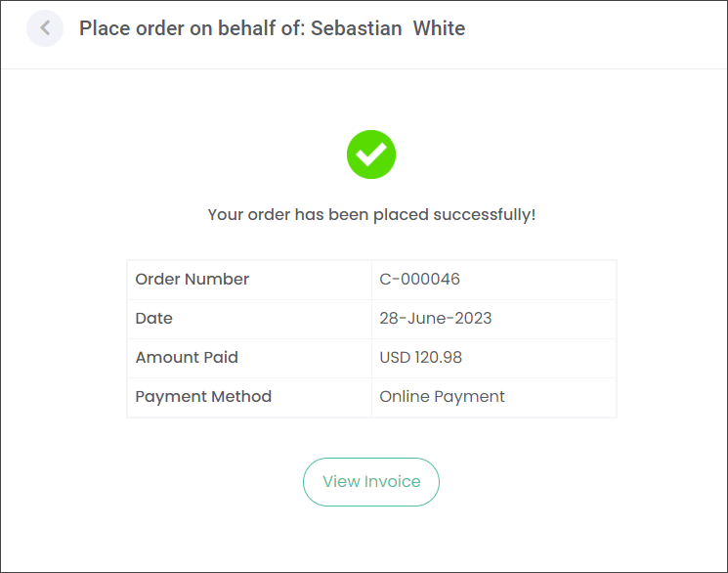Viewport: 728px width, 573px height.
Task: Select the date 28-June-2023
Action: point(436,319)
